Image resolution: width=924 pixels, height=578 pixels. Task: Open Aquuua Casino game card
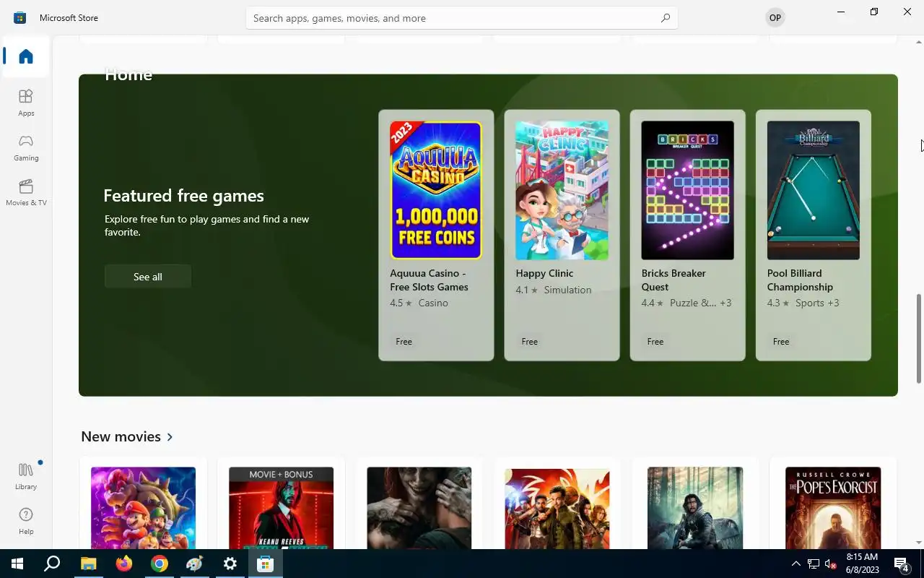(x=436, y=235)
